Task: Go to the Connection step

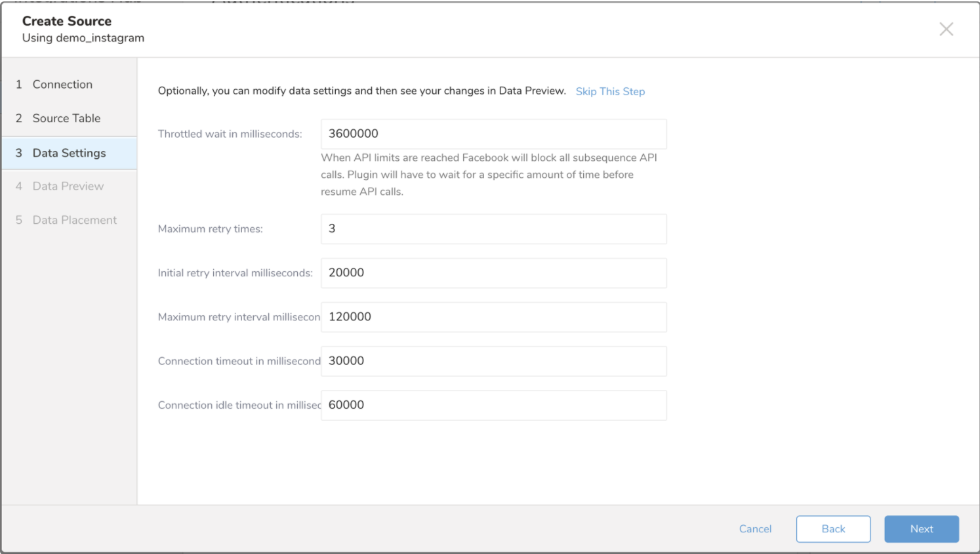Action: point(62,85)
